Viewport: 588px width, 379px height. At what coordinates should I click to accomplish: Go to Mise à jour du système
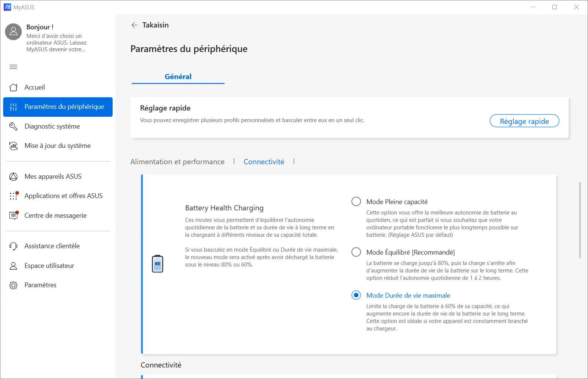(x=58, y=146)
